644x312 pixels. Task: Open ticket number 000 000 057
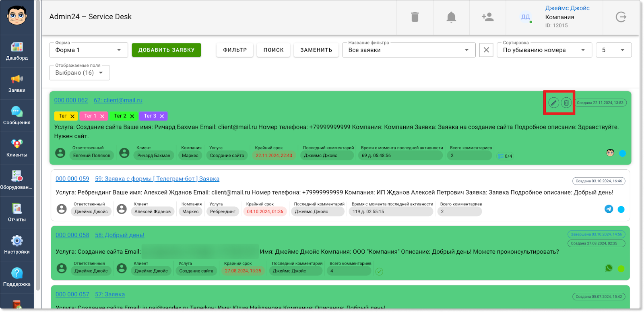(72, 294)
